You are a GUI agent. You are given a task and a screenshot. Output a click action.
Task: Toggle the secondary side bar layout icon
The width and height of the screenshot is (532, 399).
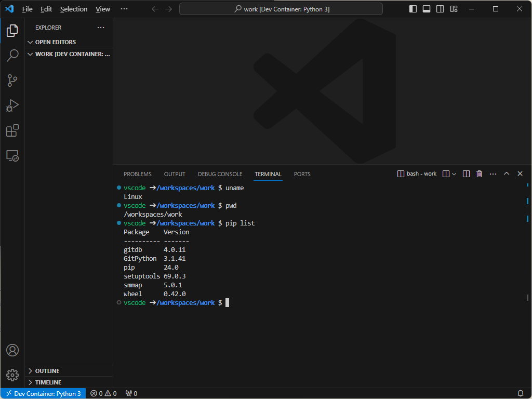(440, 9)
